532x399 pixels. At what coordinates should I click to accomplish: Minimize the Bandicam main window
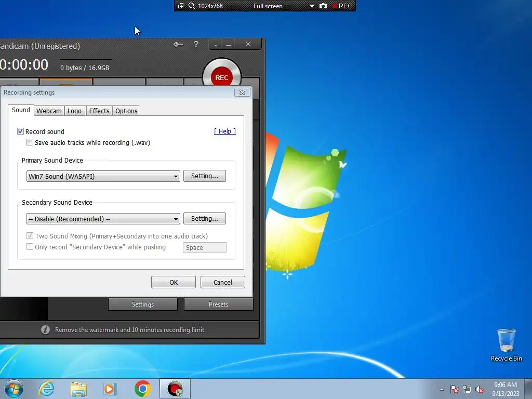click(x=229, y=45)
